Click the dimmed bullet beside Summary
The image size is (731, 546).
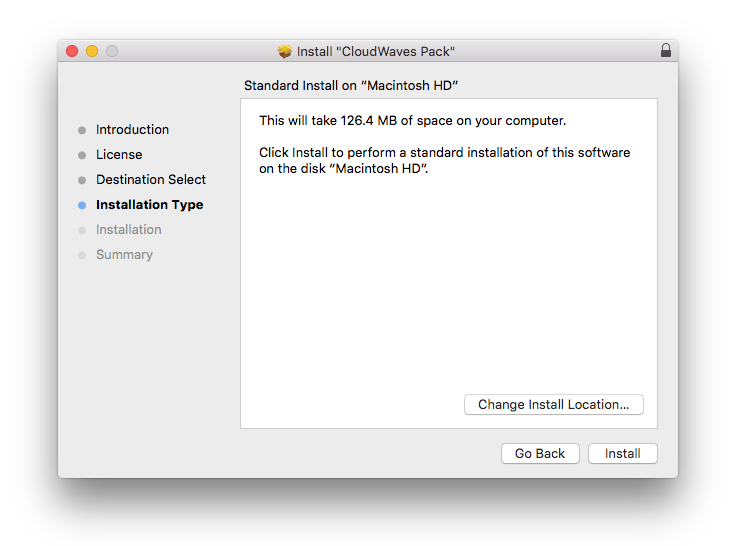pyautogui.click(x=82, y=255)
